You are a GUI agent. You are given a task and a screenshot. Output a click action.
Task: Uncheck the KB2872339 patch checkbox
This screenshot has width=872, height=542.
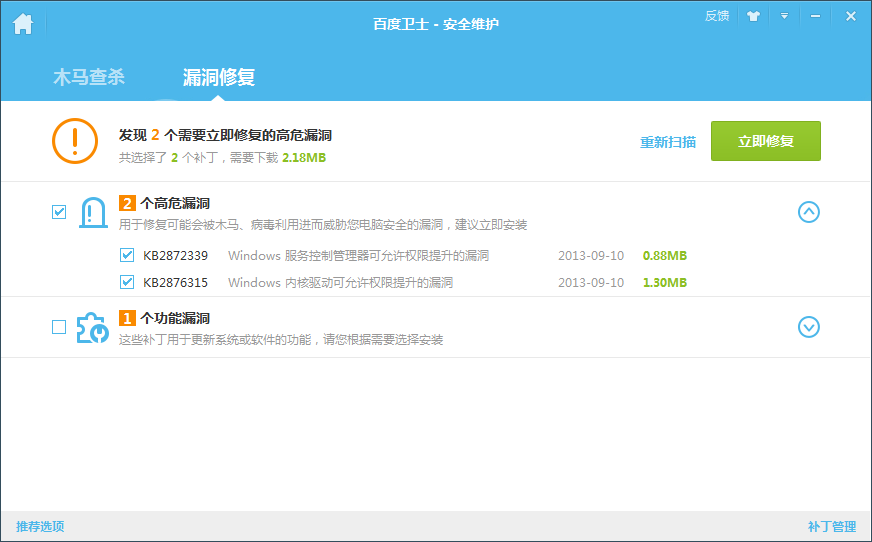tap(127, 255)
